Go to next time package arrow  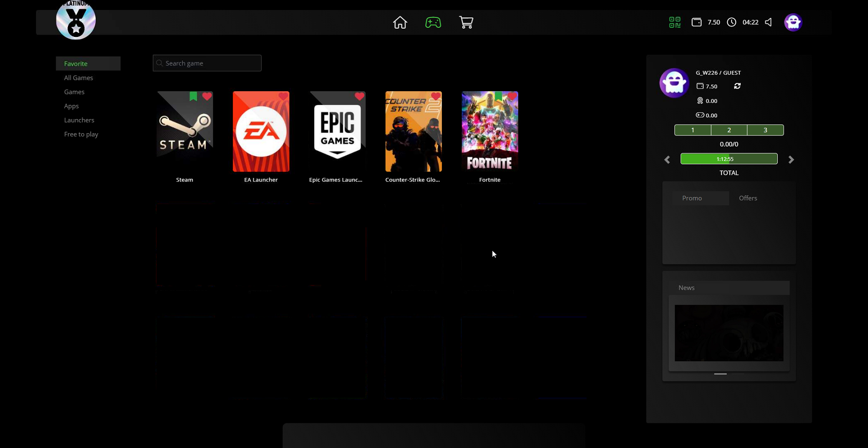click(x=791, y=160)
